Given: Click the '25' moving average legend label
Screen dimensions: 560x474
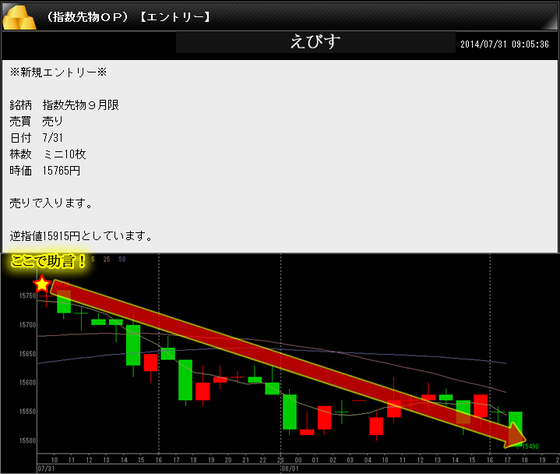Looking at the screenshot, I should click(106, 259).
